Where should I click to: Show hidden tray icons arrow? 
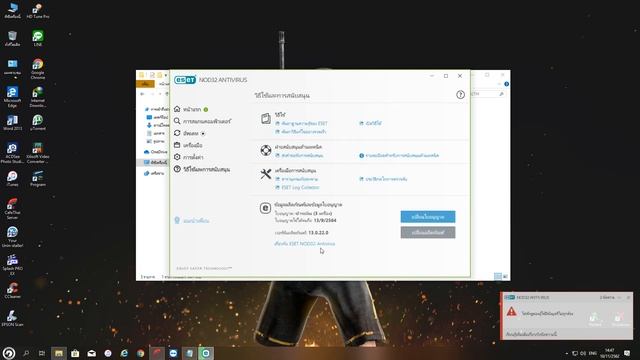tap(567, 353)
